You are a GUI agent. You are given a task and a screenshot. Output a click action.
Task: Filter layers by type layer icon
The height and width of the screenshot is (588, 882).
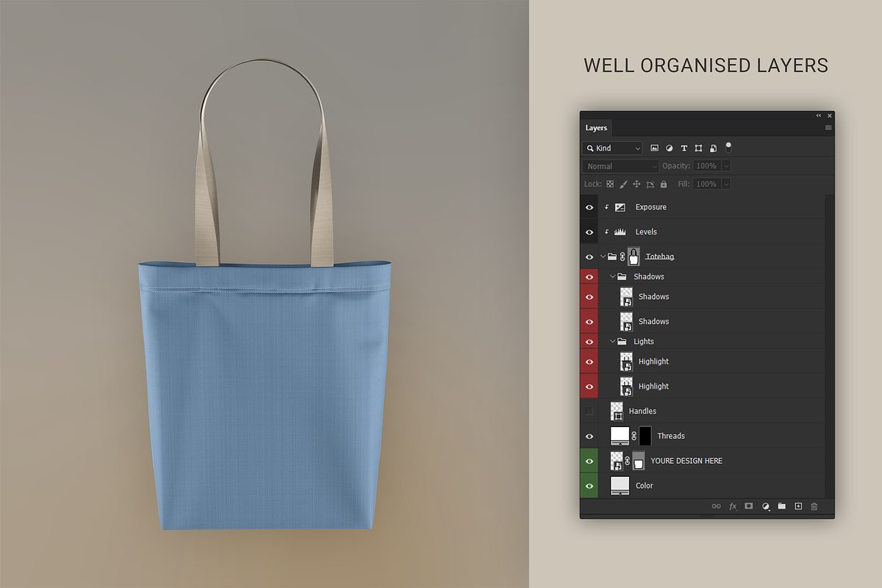pyautogui.click(x=684, y=148)
